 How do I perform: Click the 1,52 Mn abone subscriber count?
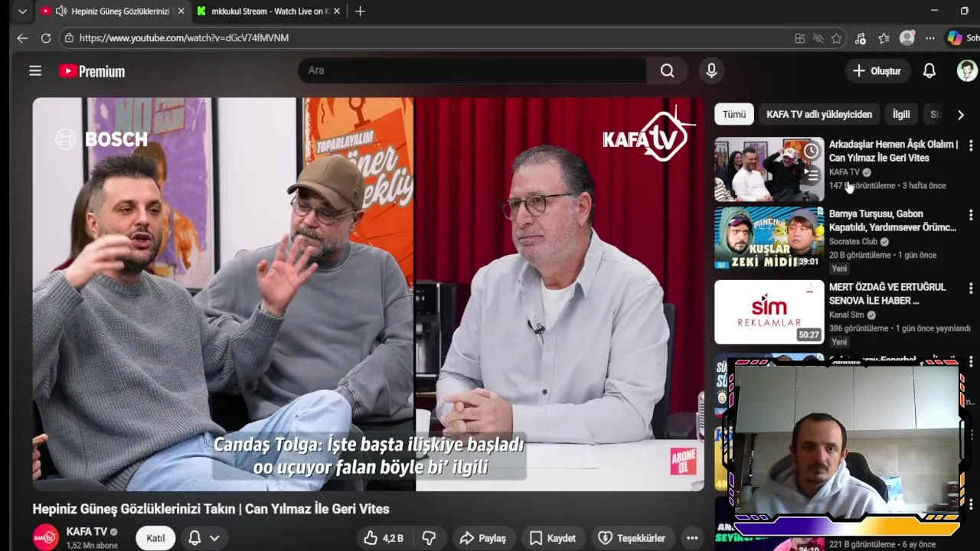pyautogui.click(x=92, y=546)
